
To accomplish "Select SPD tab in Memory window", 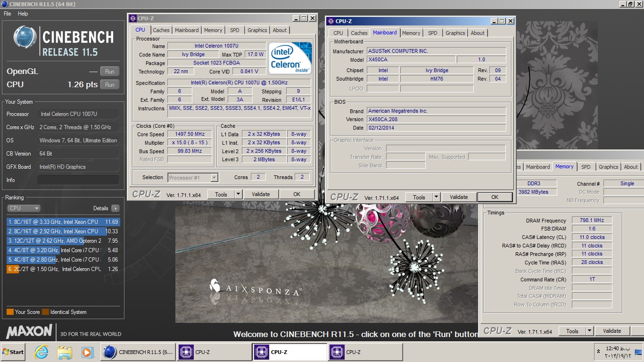I will [x=586, y=167].
